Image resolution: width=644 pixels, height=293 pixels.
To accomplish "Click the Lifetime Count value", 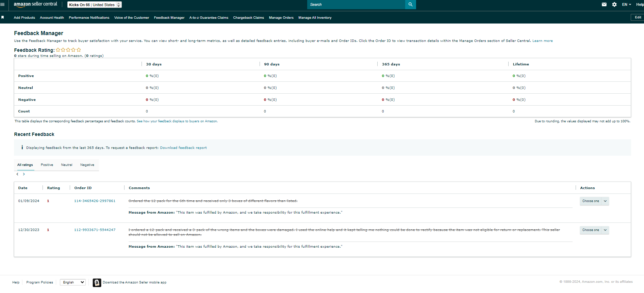I will tap(514, 111).
